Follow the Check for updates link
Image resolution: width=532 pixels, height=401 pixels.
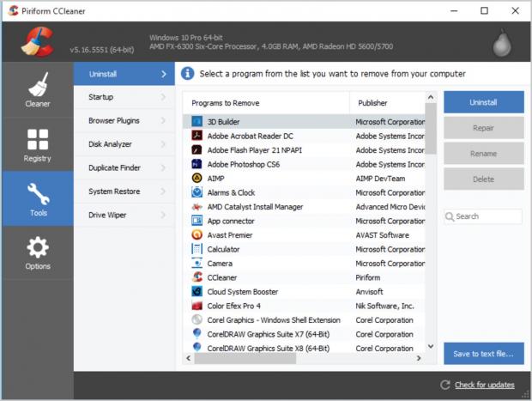click(x=484, y=385)
